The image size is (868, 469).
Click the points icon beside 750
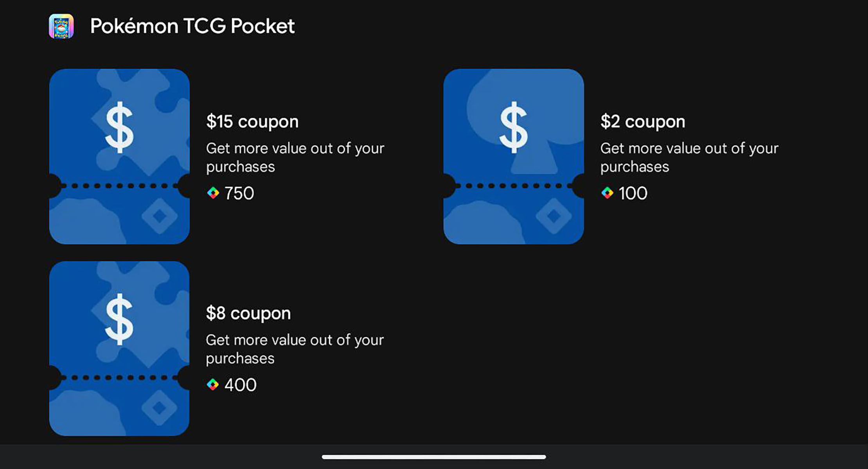tap(213, 193)
